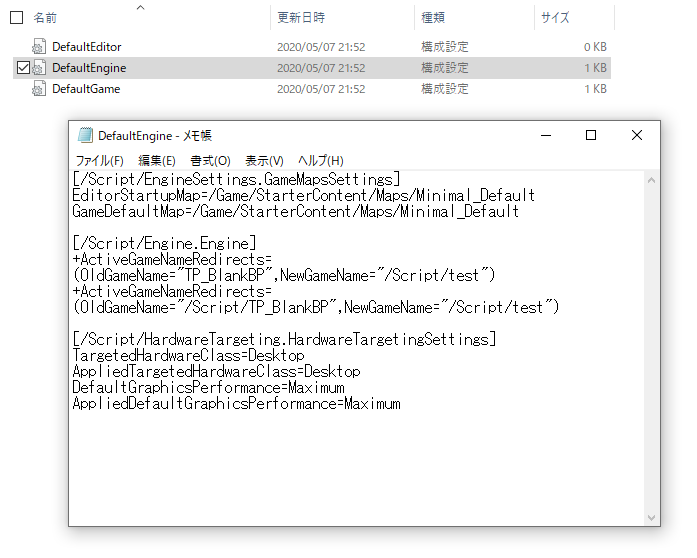The image size is (697, 558).
Task: Open the 編集(E) menu
Action: click(x=157, y=161)
